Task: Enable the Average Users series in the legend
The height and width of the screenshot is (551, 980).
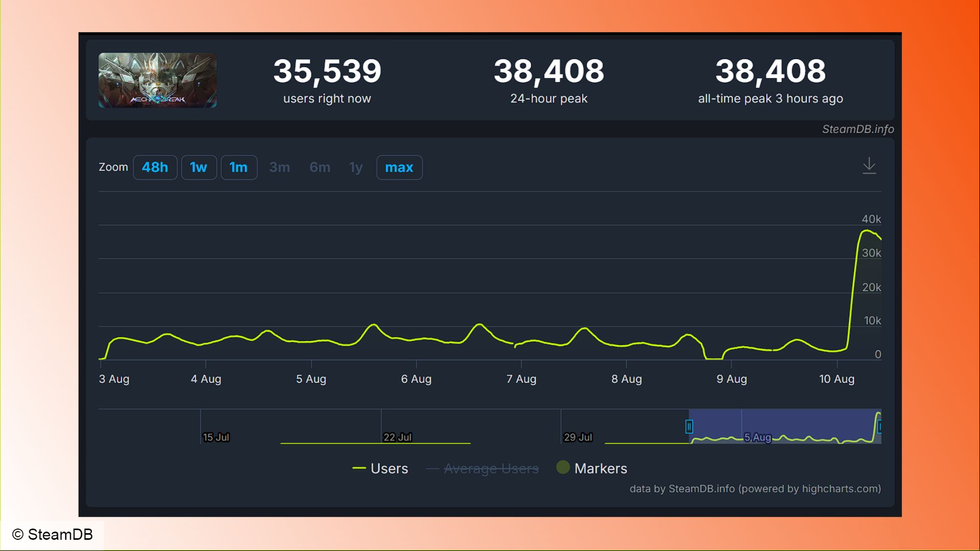Action: click(x=483, y=468)
